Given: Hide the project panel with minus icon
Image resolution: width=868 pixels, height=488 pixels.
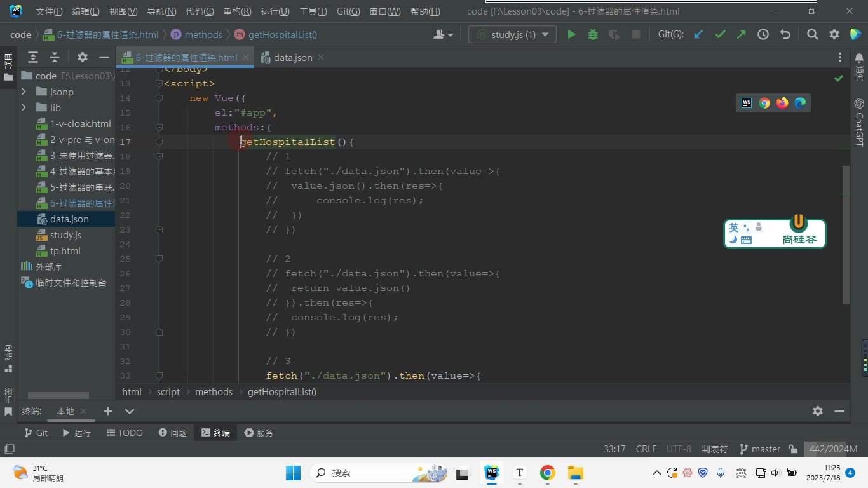Looking at the screenshot, I should 104,57.
